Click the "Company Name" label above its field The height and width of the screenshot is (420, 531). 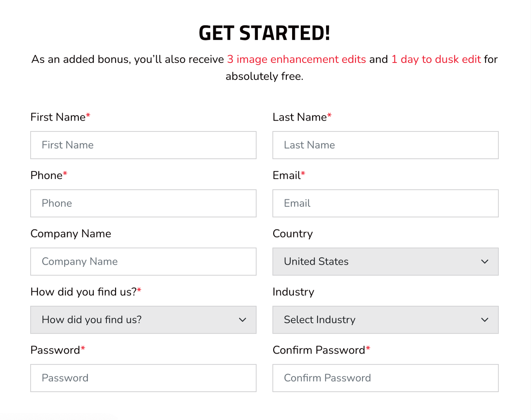coord(71,234)
